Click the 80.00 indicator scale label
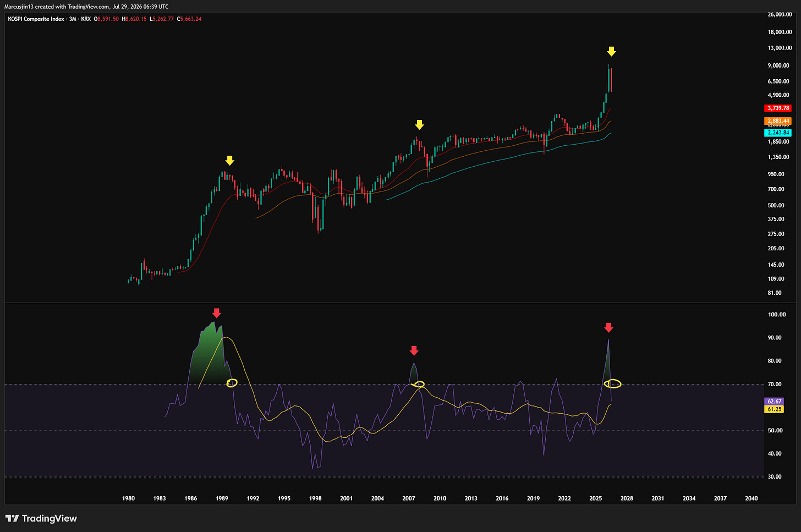The width and height of the screenshot is (801, 532). [775, 361]
